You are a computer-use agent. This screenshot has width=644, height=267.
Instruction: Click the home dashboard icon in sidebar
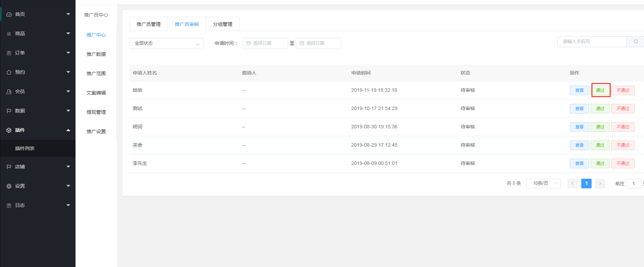(9, 14)
